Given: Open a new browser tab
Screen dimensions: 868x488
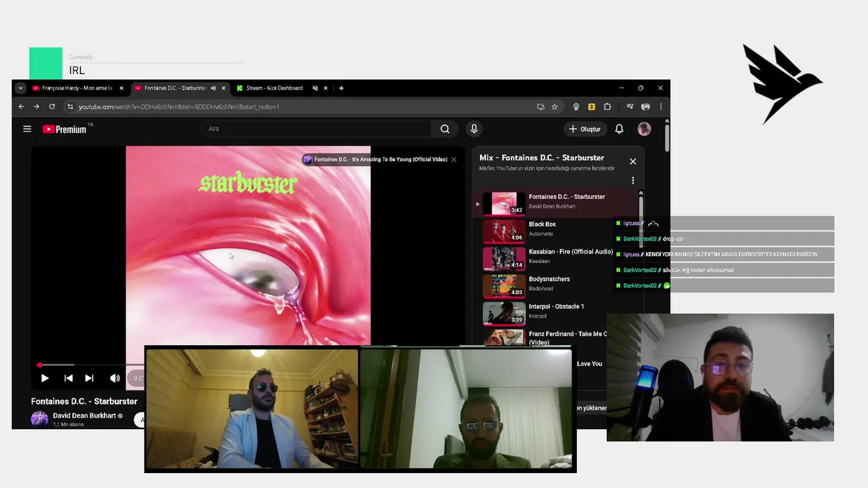Looking at the screenshot, I should coord(341,88).
